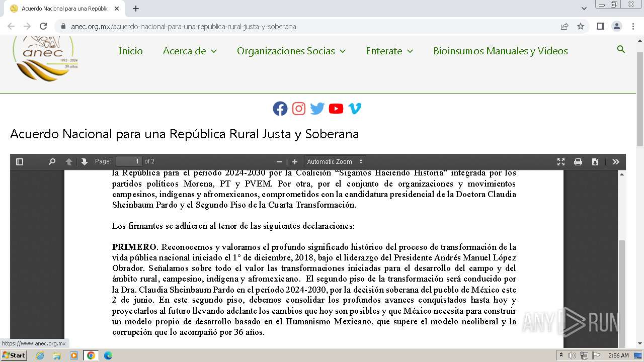This screenshot has height=362, width=644.
Task: Expand the Enterate menu
Action: pos(389,51)
